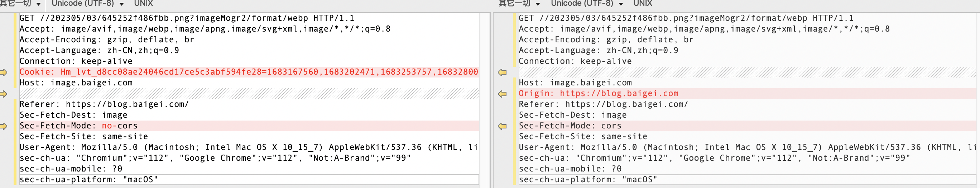
Task: Click the User-Agent line in the right pane
Action: click(748, 147)
